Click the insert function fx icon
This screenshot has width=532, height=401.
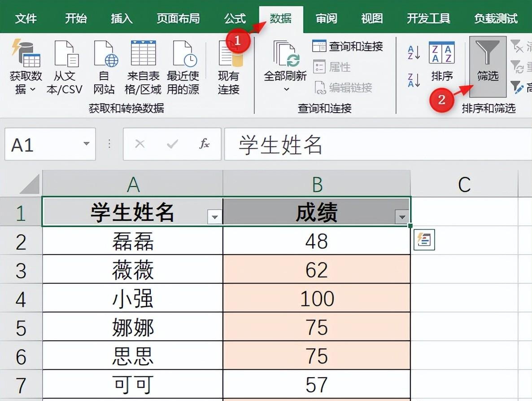click(204, 144)
